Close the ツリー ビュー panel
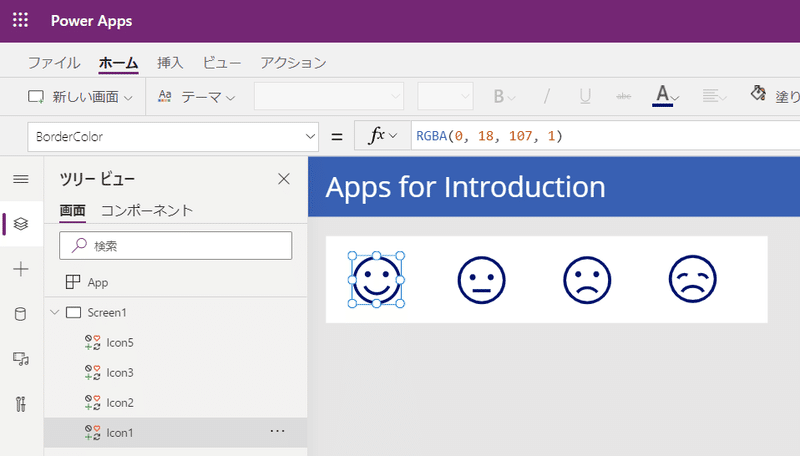 [284, 179]
